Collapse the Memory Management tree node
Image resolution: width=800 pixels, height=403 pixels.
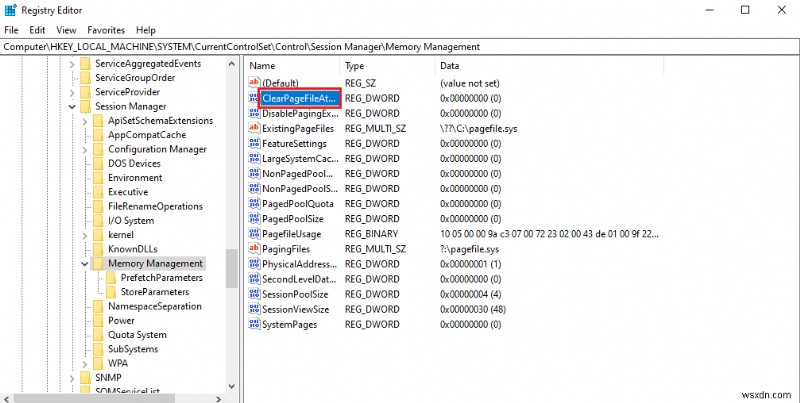(x=85, y=264)
